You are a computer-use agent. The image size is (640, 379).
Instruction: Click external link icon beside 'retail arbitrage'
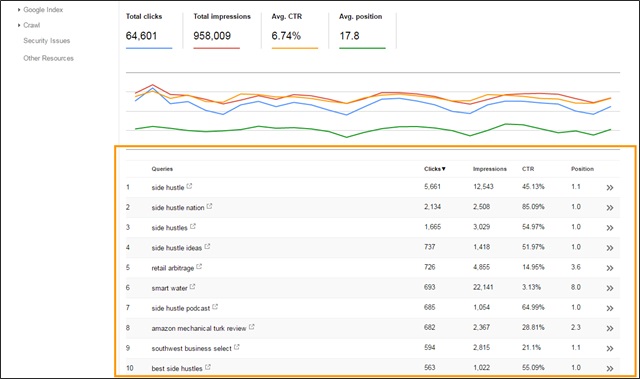(199, 266)
